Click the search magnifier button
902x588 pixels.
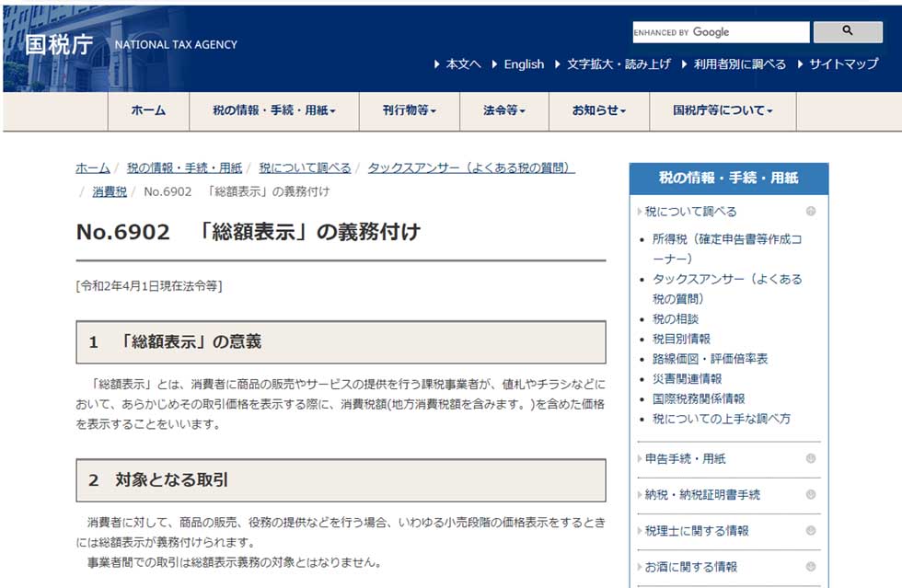848,31
